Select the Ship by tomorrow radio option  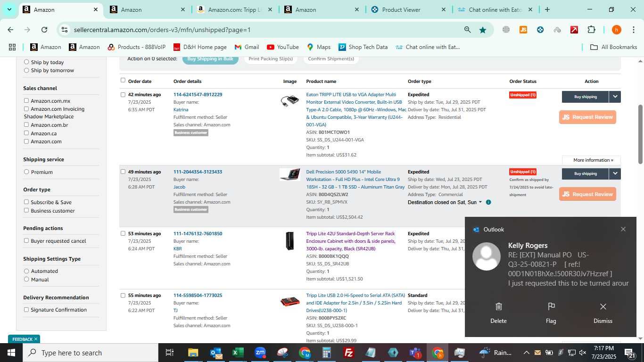pyautogui.click(x=26, y=70)
